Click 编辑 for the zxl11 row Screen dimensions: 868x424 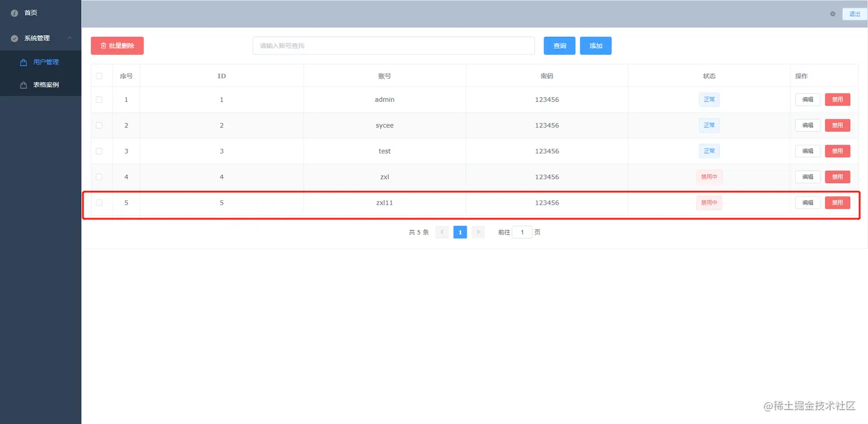(x=808, y=203)
